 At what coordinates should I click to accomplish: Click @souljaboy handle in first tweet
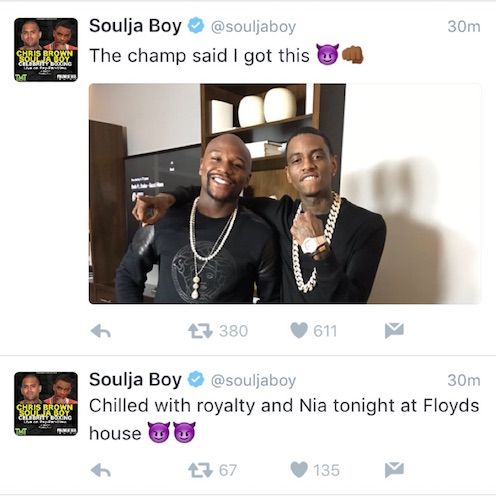tap(253, 27)
